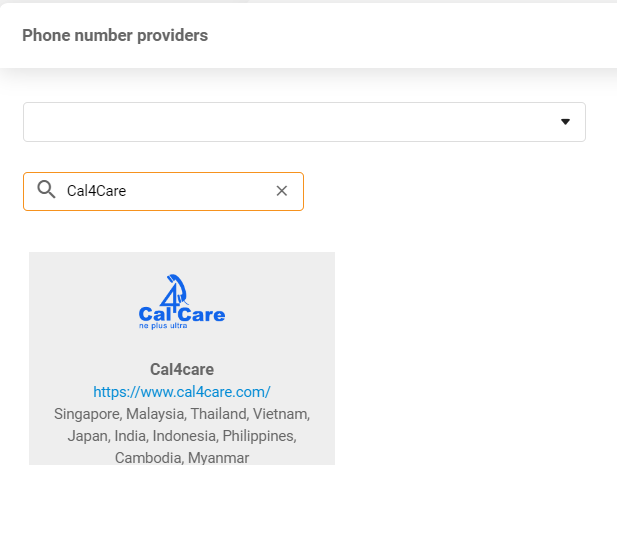Image resolution: width=617 pixels, height=548 pixels.
Task: Clear the Cal4Care search text
Action: [x=282, y=191]
